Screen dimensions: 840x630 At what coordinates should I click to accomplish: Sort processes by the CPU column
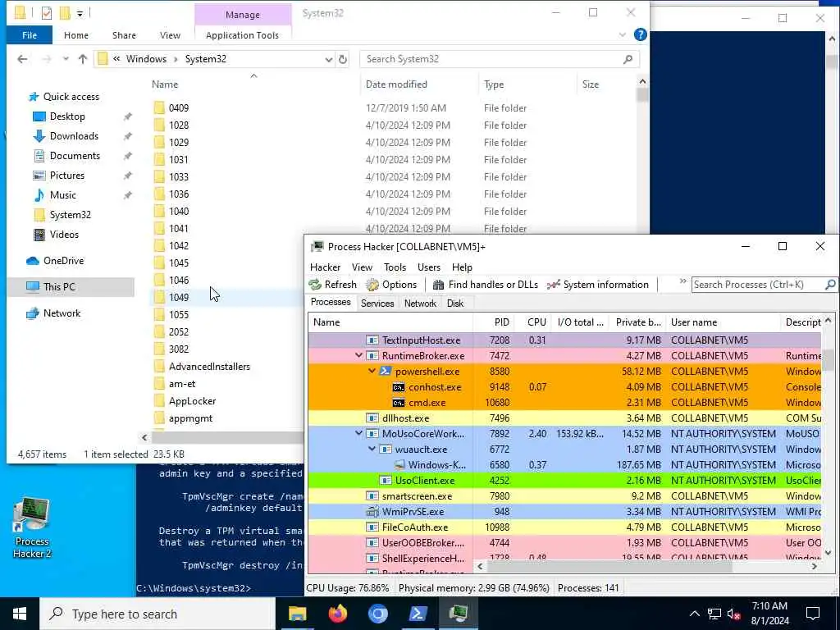point(532,322)
